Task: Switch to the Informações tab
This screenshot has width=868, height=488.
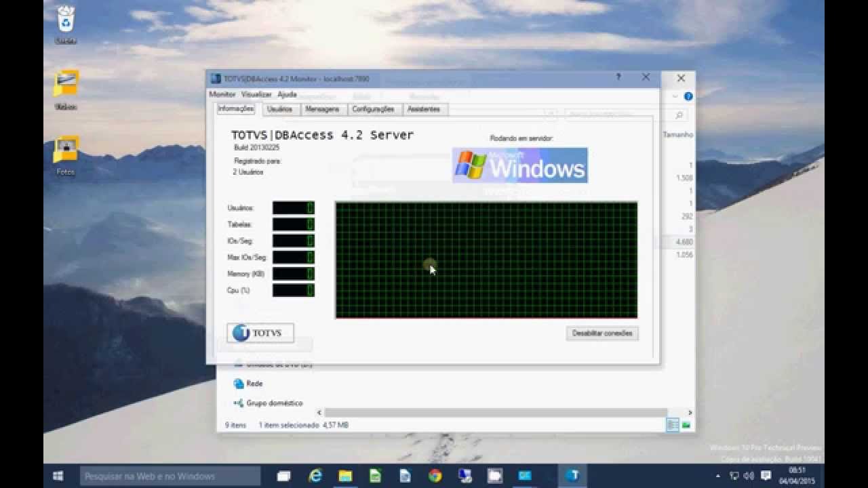Action: point(235,108)
